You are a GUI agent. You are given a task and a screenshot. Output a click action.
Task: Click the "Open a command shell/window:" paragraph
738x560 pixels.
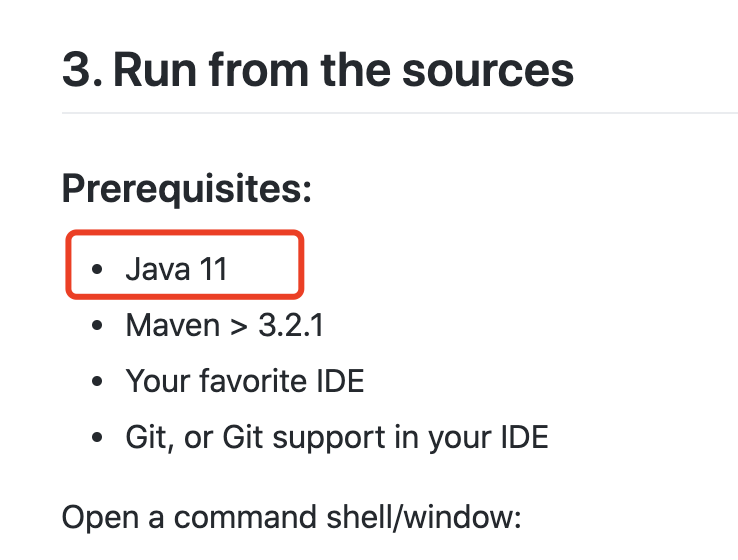click(x=292, y=518)
